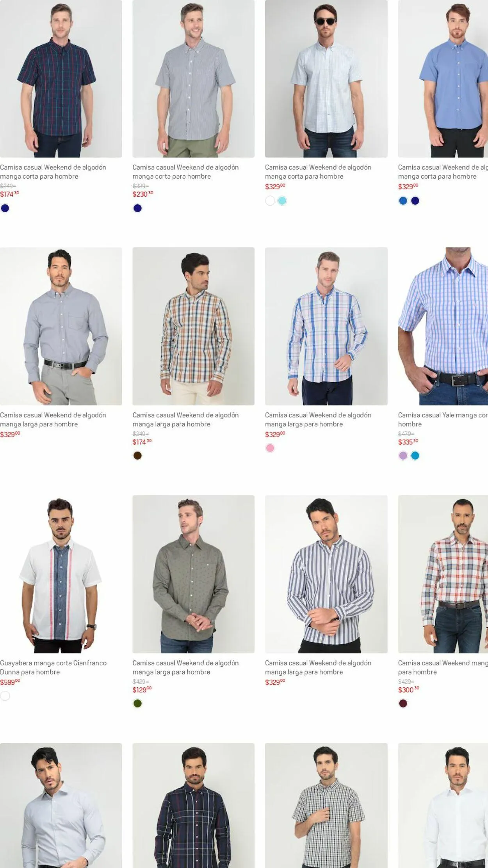488x868 pixels.
Task: Select the brown swatch under plaid long-sleeve shirt
Action: tap(137, 456)
